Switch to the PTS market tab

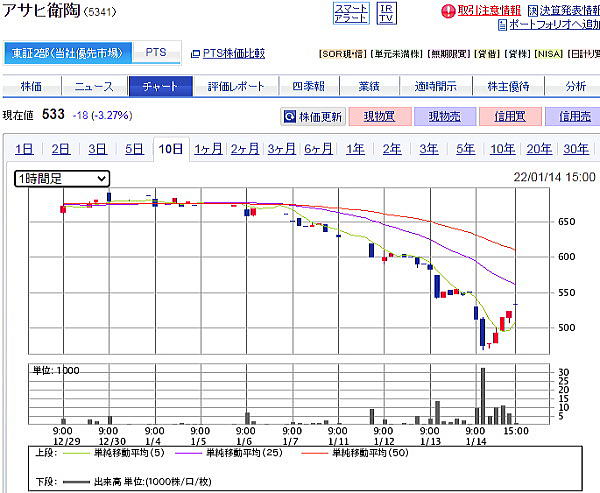156,52
